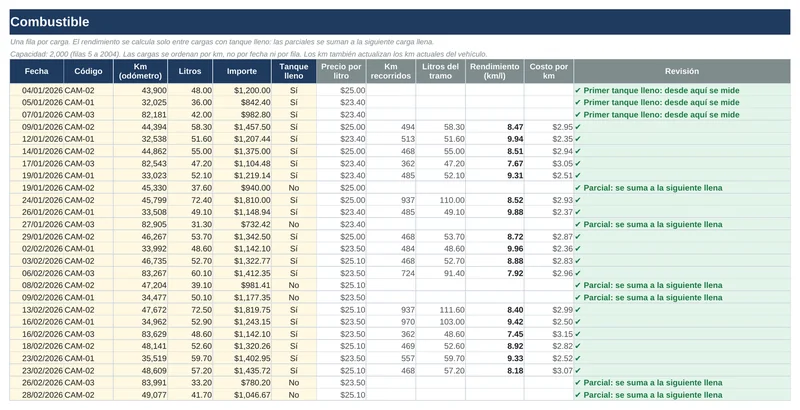The height and width of the screenshot is (410, 800).
Task: Select the amount cell $1,200.00
Action: 242,90
